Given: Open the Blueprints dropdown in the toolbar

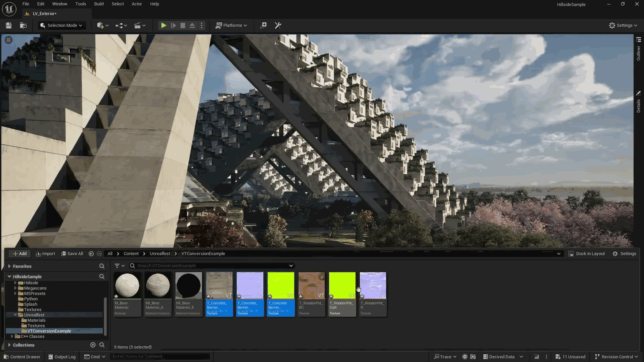Looking at the screenshot, I should 121,25.
